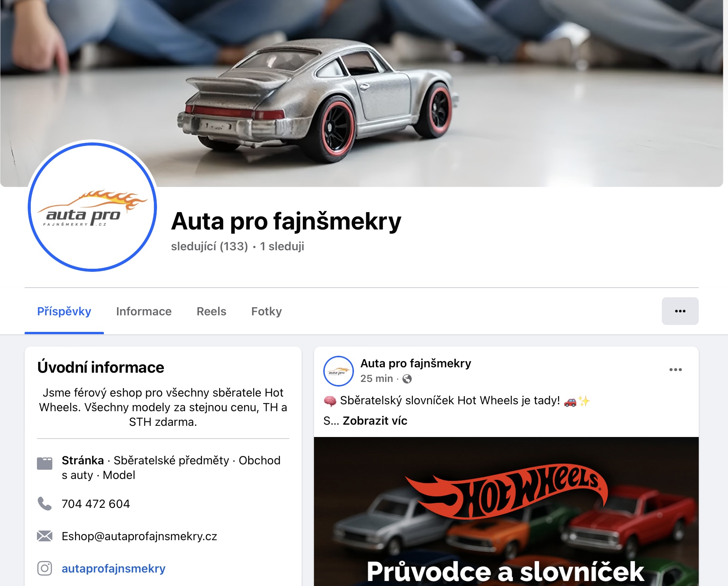Viewport: 728px width, 586px height.
Task: Open the autaprofajnsmekry Instagram link
Action: point(114,569)
